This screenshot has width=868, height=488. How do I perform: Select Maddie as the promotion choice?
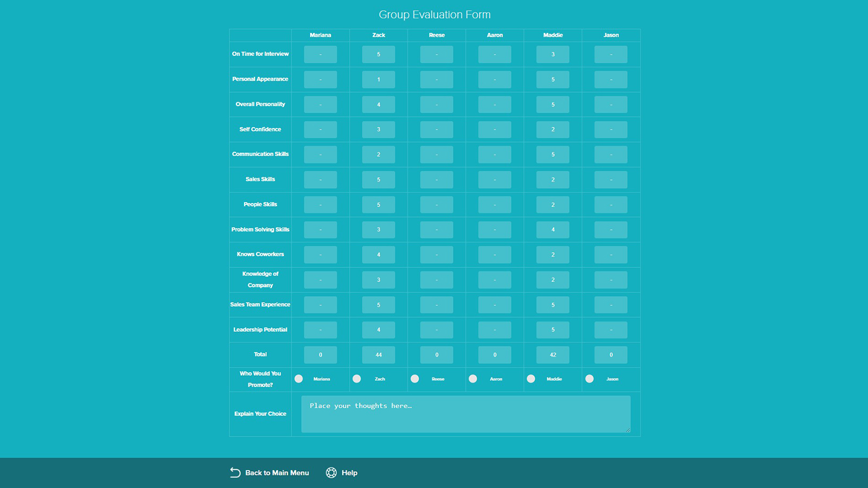pyautogui.click(x=531, y=379)
